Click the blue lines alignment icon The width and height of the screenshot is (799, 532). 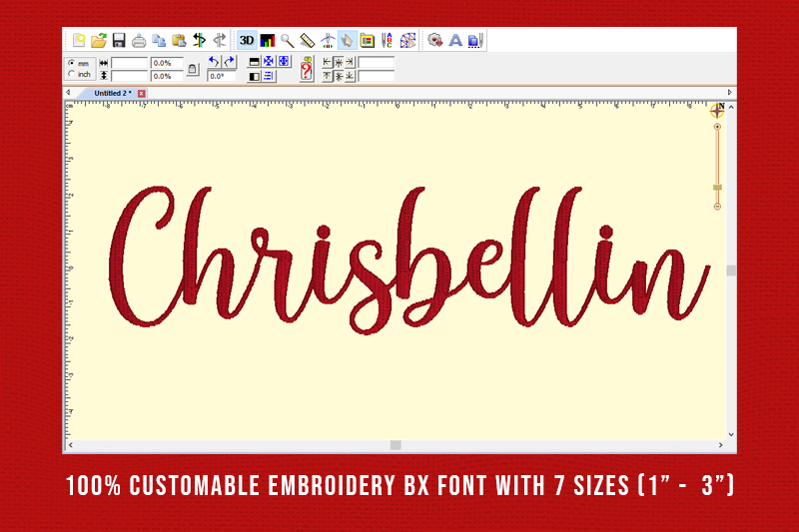269,77
